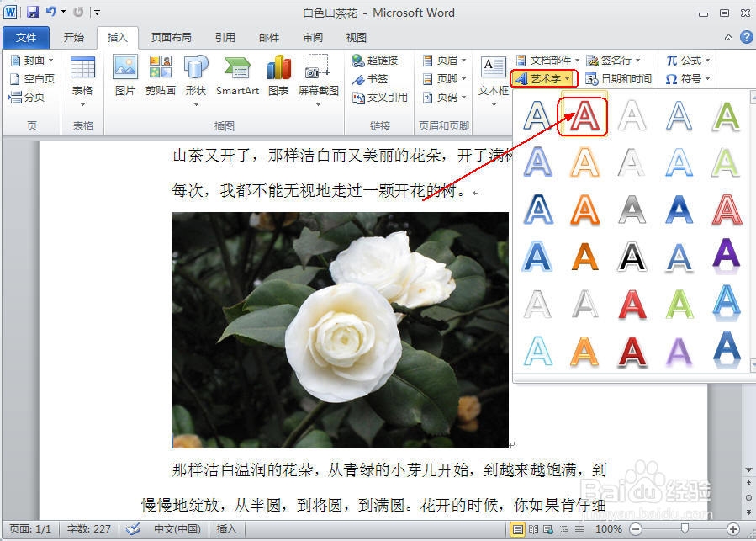Click the 图片 insert picture icon
Image resolution: width=756 pixels, height=541 pixels.
pyautogui.click(x=124, y=75)
